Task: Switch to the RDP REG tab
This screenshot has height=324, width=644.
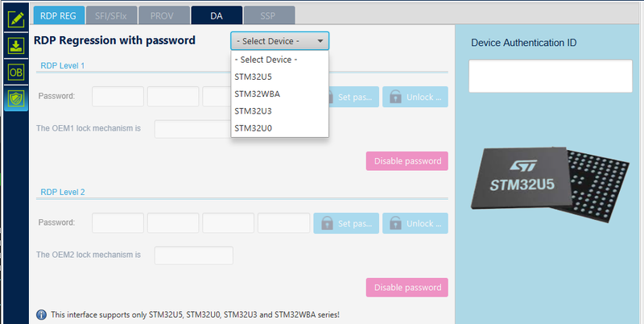Action: (x=59, y=15)
